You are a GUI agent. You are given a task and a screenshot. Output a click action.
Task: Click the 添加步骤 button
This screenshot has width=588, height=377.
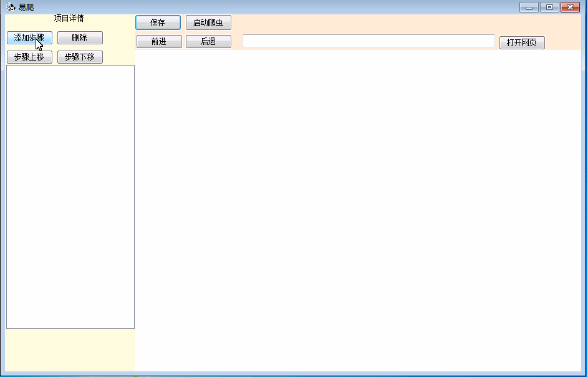pyautogui.click(x=30, y=38)
